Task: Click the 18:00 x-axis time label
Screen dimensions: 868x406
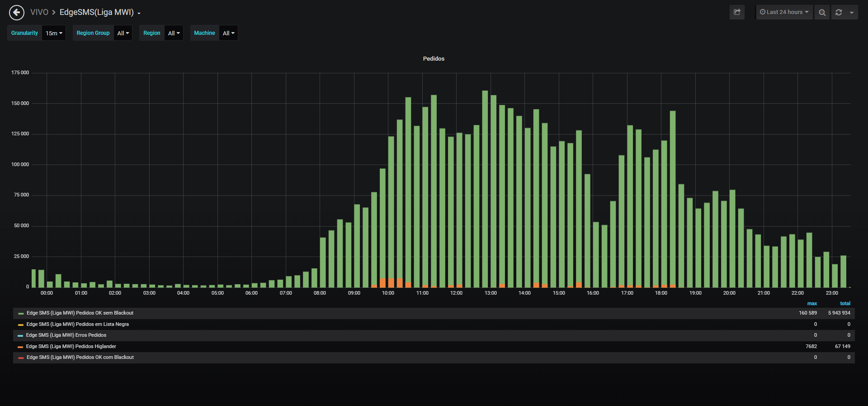Action: click(x=661, y=293)
